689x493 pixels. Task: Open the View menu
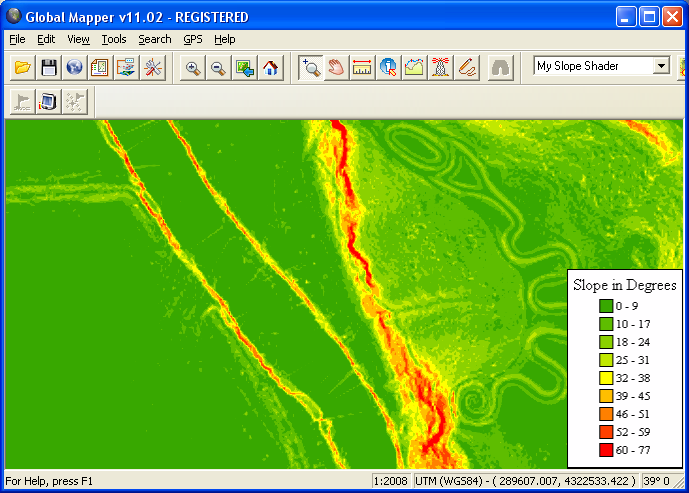(78, 39)
